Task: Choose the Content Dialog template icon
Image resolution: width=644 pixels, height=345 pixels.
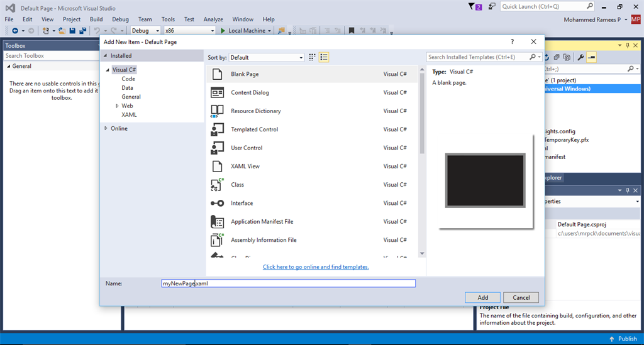Action: point(218,92)
